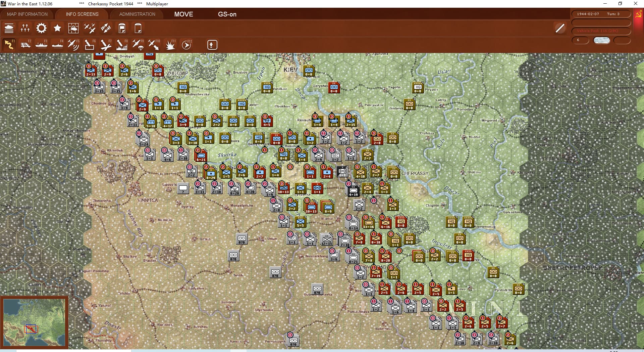Viewport: 644px width, 352px height.
Task: Select the F11 build fortification explosion icon
Action: [170, 45]
